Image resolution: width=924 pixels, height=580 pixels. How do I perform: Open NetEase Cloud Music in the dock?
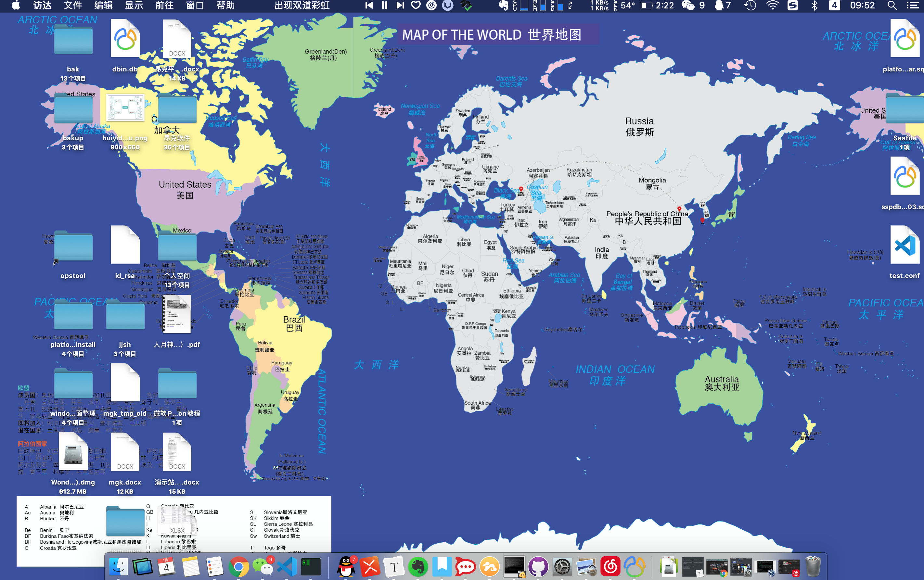coord(610,567)
